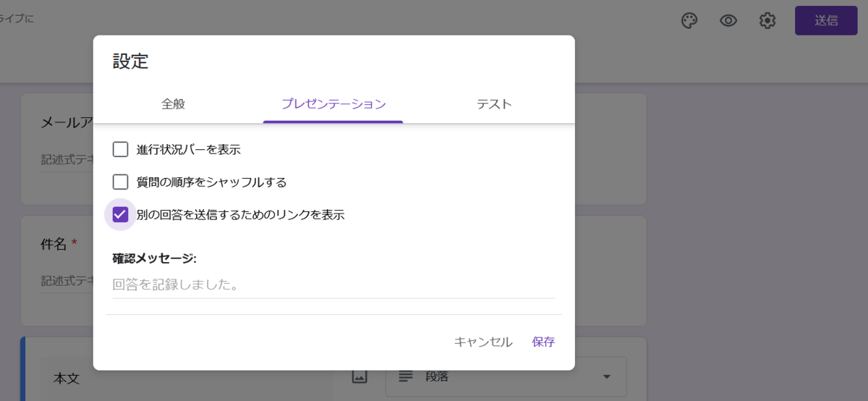Click 進行状況バーを表示 label text

pyautogui.click(x=189, y=150)
